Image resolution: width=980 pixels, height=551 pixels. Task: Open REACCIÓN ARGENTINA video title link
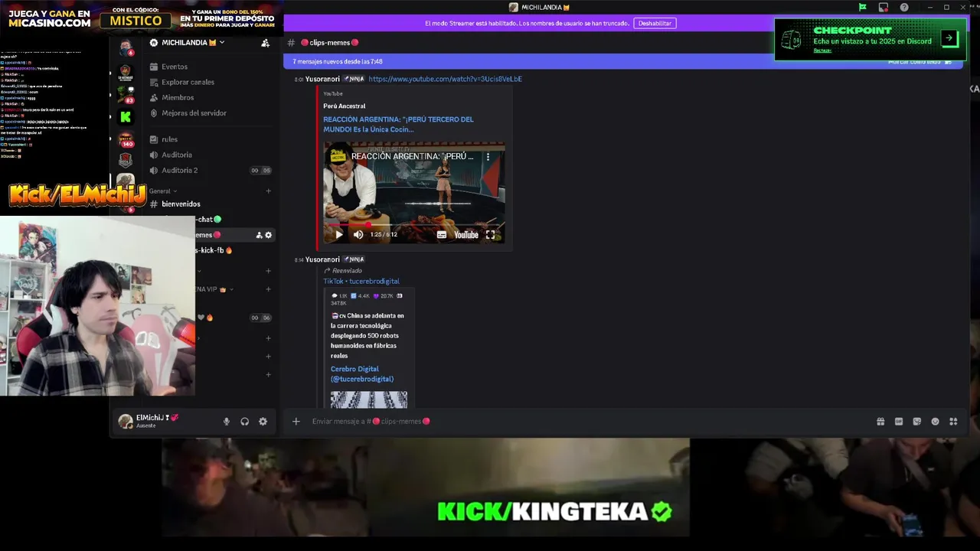point(398,124)
